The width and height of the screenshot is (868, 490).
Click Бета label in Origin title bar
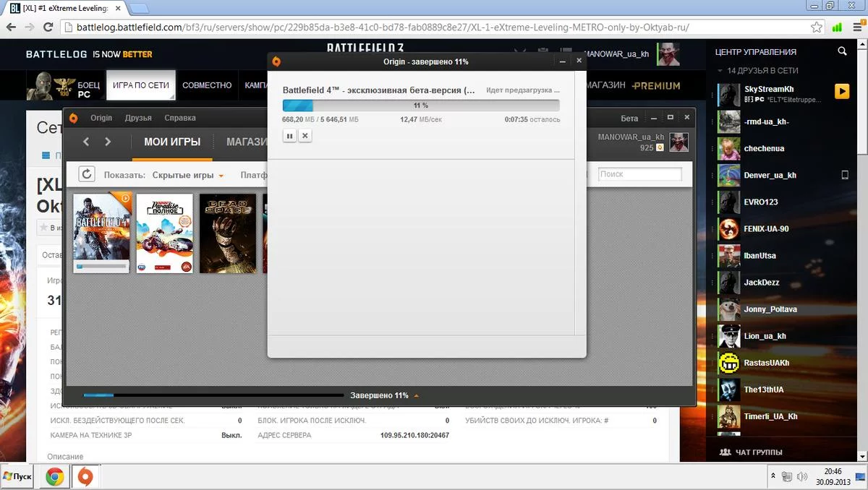click(x=629, y=118)
